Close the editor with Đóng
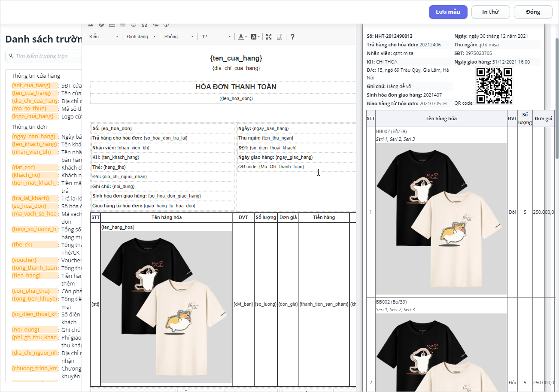Viewport: 559px width, 392px height. pos(533,12)
